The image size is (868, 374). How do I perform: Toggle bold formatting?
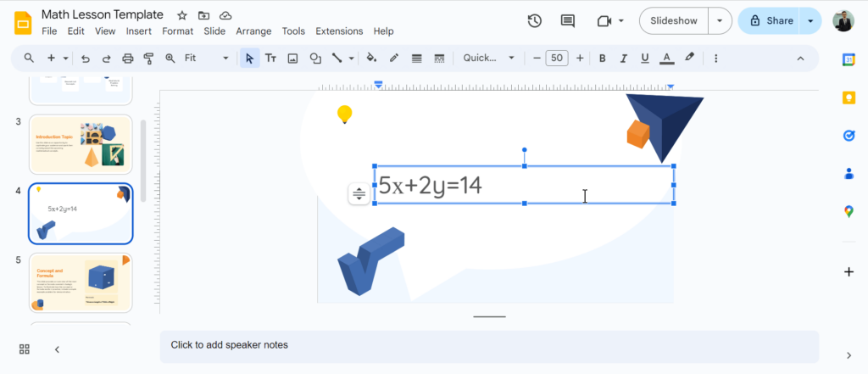pos(603,59)
